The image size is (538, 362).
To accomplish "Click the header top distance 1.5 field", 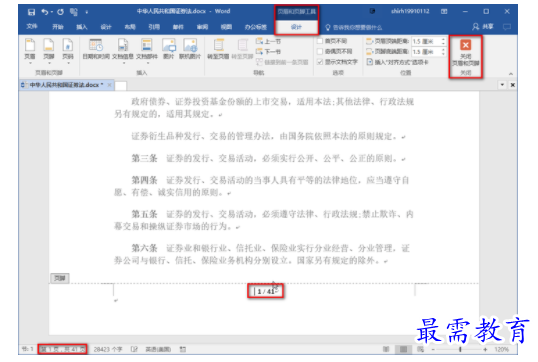I will (x=426, y=42).
